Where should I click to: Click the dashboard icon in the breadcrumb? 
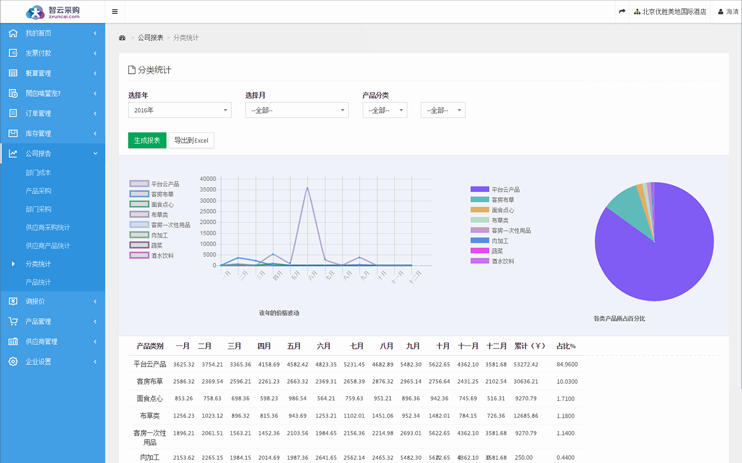(x=123, y=38)
